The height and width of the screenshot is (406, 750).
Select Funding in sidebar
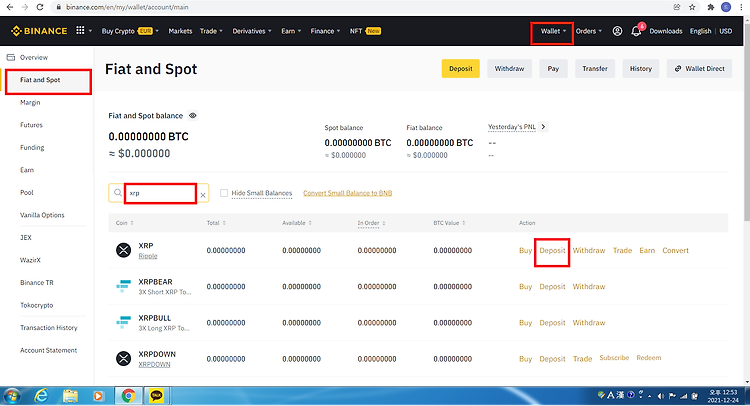[32, 147]
